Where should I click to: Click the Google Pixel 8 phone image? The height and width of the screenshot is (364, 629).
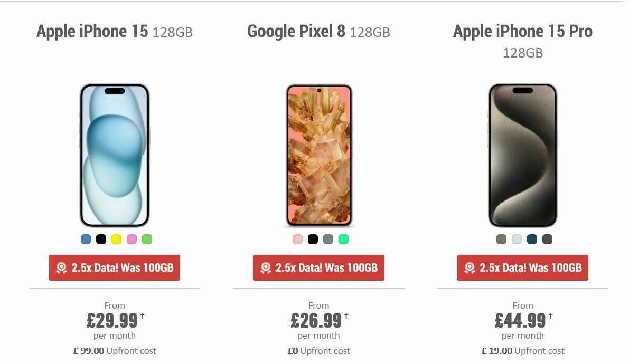point(318,156)
